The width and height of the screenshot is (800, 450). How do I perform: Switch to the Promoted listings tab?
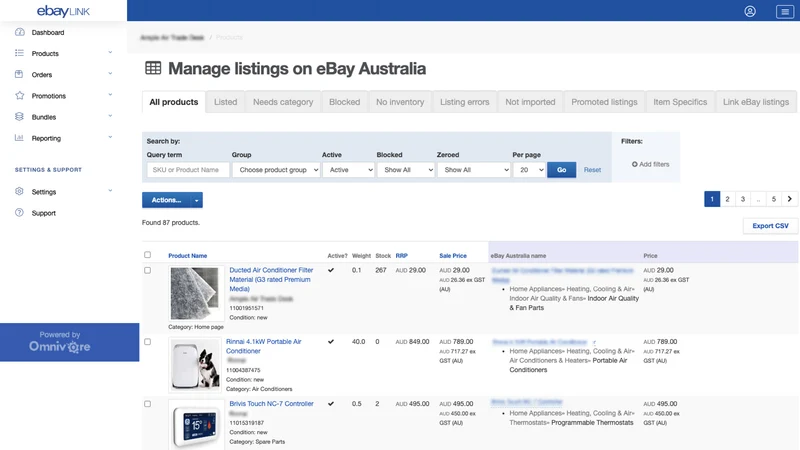click(604, 102)
